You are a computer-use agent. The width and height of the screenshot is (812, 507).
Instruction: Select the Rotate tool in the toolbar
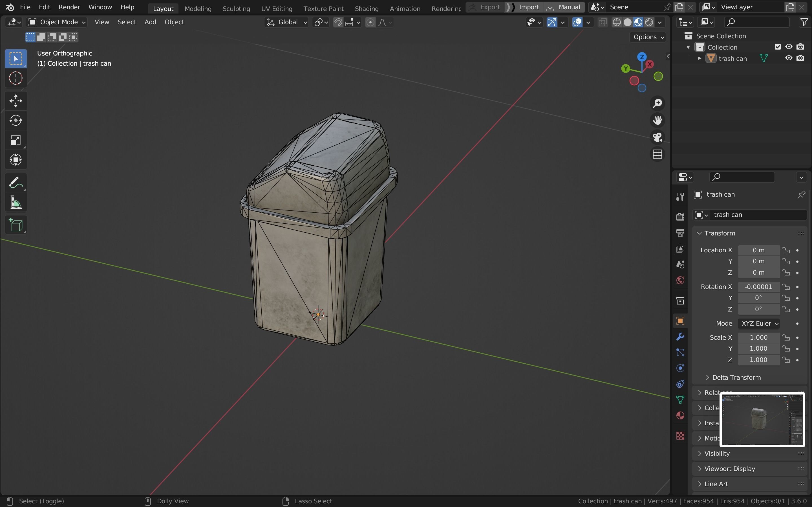coord(16,120)
